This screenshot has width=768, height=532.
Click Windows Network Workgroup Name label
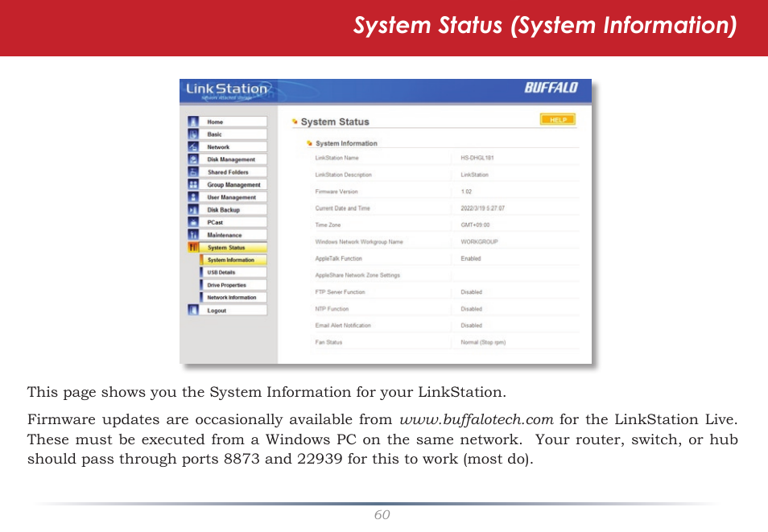tap(359, 241)
